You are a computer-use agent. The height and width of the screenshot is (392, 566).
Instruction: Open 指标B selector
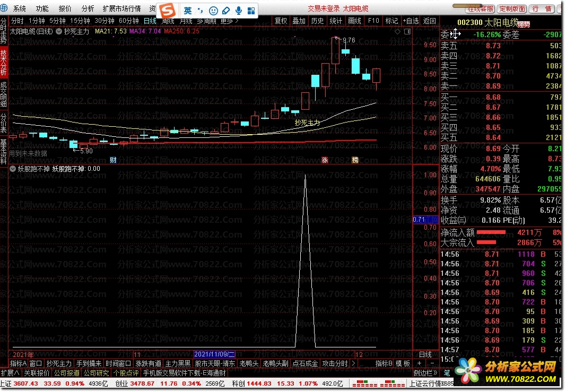pos(384,363)
